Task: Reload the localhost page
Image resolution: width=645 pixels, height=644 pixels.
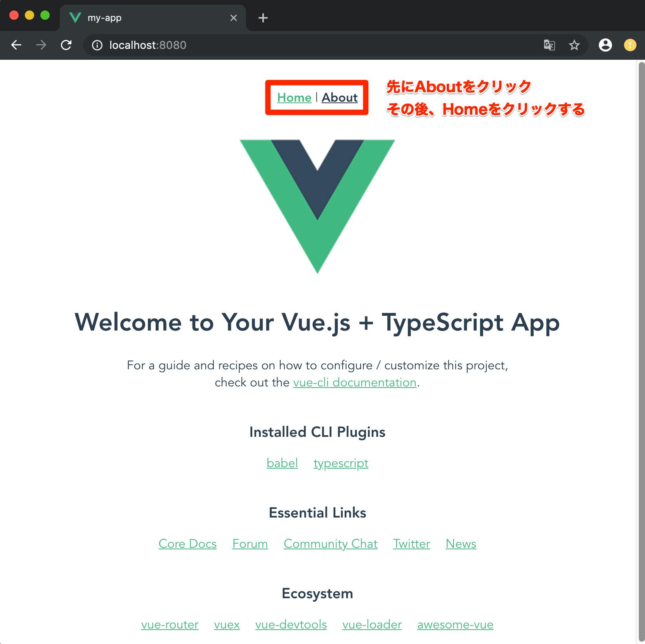Action: (66, 45)
